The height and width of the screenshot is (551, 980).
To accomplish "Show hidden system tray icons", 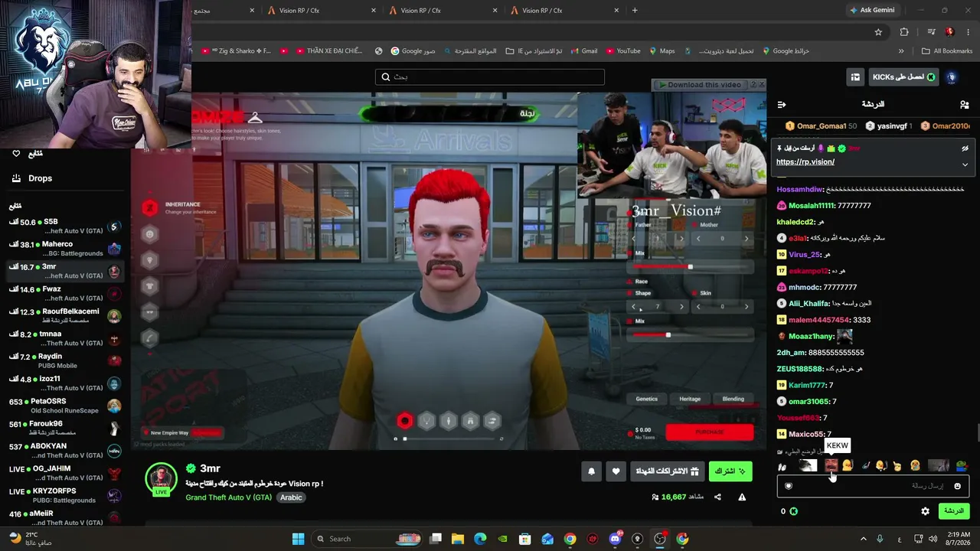I will 864,539.
